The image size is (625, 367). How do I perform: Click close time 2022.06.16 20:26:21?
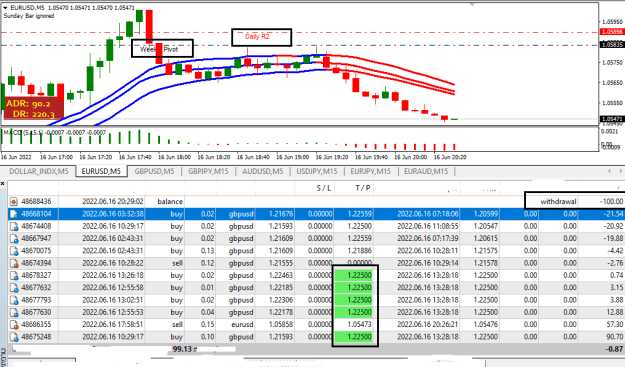point(428,325)
